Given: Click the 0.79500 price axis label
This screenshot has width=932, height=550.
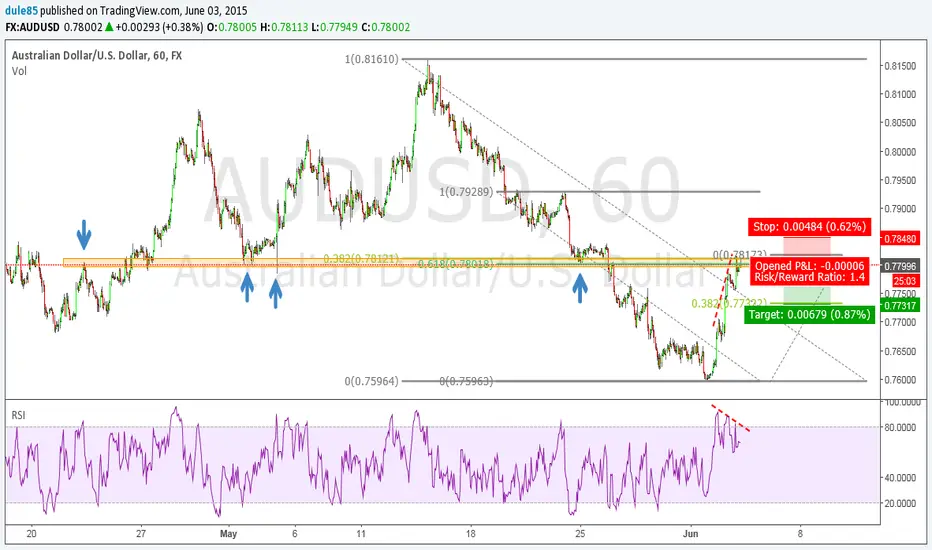Looking at the screenshot, I should coord(900,180).
